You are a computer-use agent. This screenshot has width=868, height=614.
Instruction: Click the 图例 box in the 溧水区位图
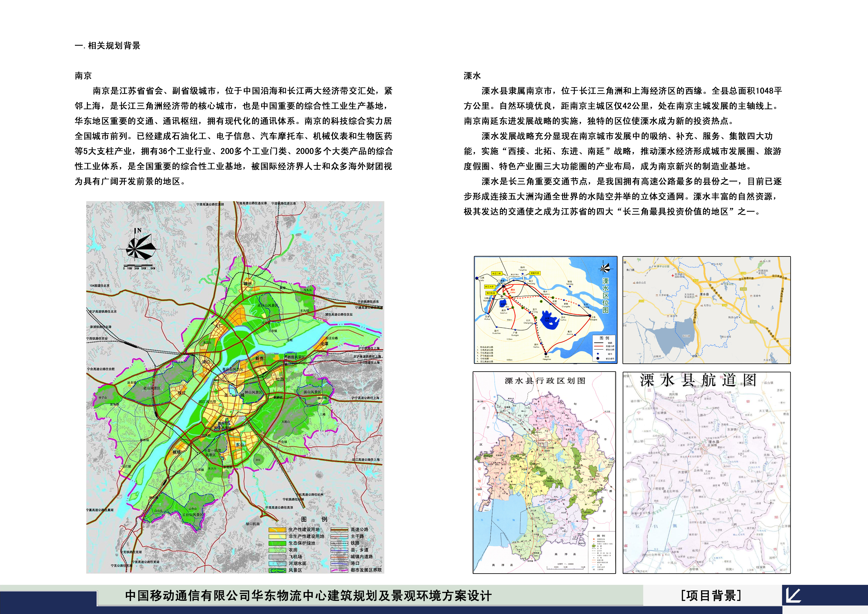click(x=604, y=348)
